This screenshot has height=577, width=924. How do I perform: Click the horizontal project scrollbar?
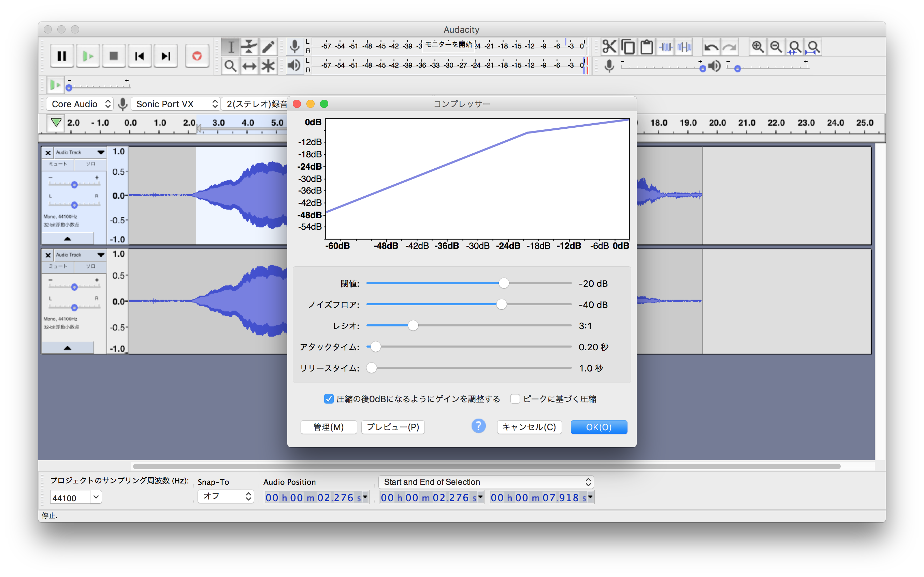487,466
